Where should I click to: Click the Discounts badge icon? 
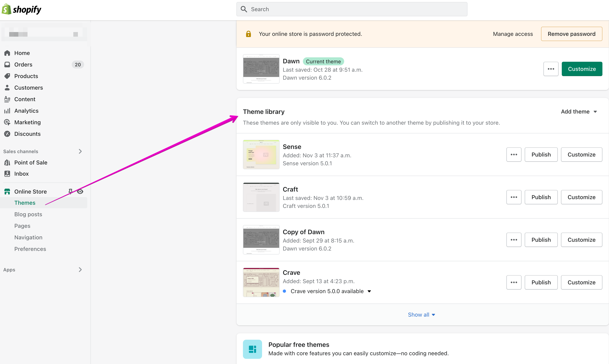coord(7,134)
